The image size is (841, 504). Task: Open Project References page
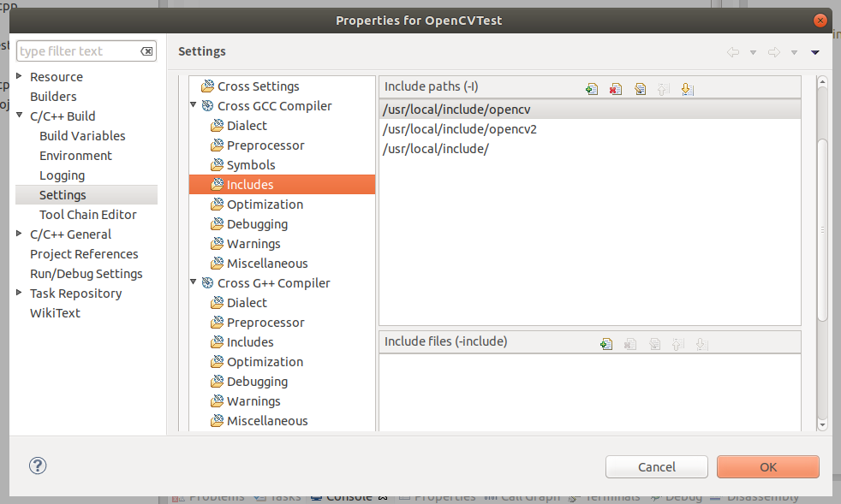pyautogui.click(x=84, y=254)
